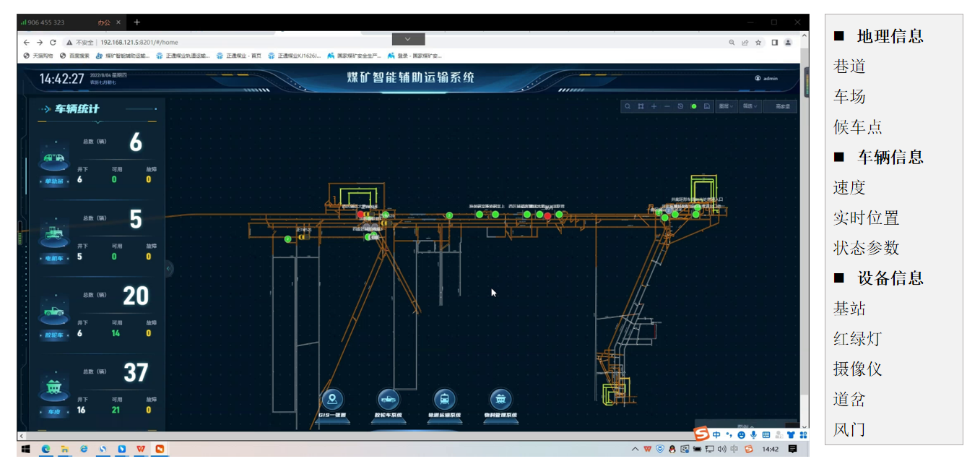Expand the 图层 layer dropdown
Viewport: 980px width, 464px height.
pyautogui.click(x=726, y=106)
